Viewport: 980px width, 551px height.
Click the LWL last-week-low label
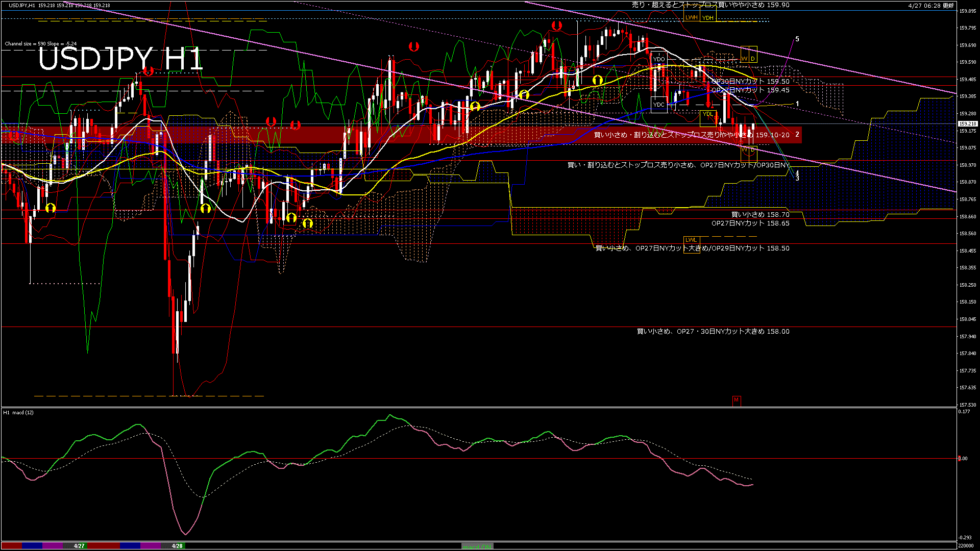(x=691, y=240)
